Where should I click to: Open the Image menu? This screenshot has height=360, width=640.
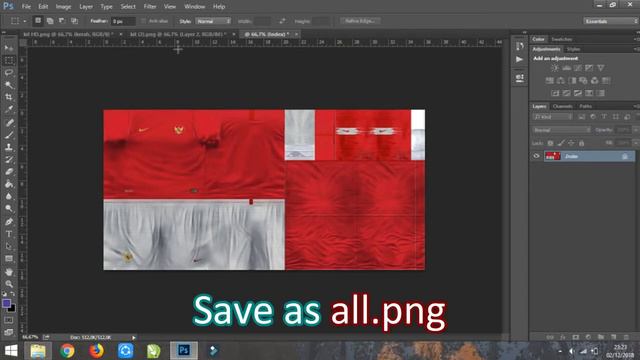[x=63, y=7]
